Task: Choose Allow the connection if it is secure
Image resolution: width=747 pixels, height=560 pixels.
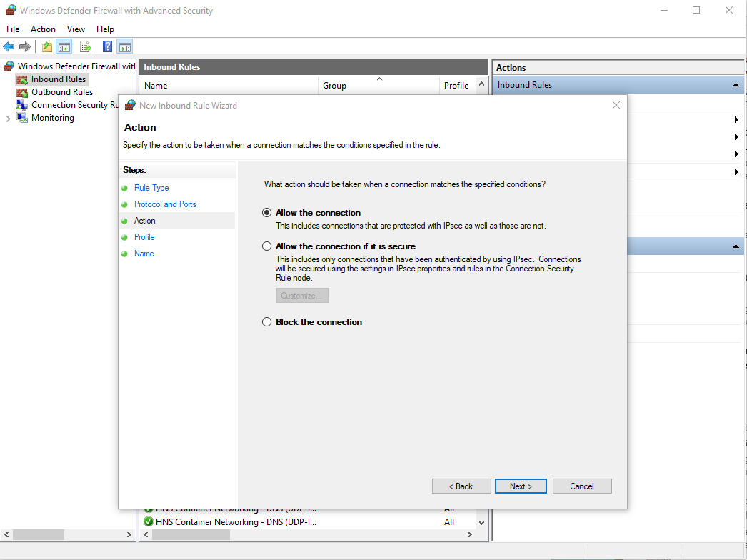Action: (267, 246)
